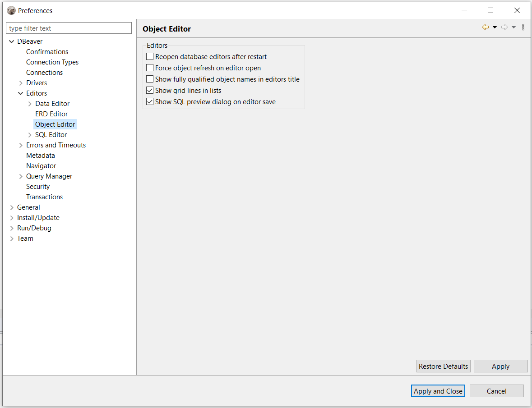Open the view menu via vertical dots icon

(523, 27)
